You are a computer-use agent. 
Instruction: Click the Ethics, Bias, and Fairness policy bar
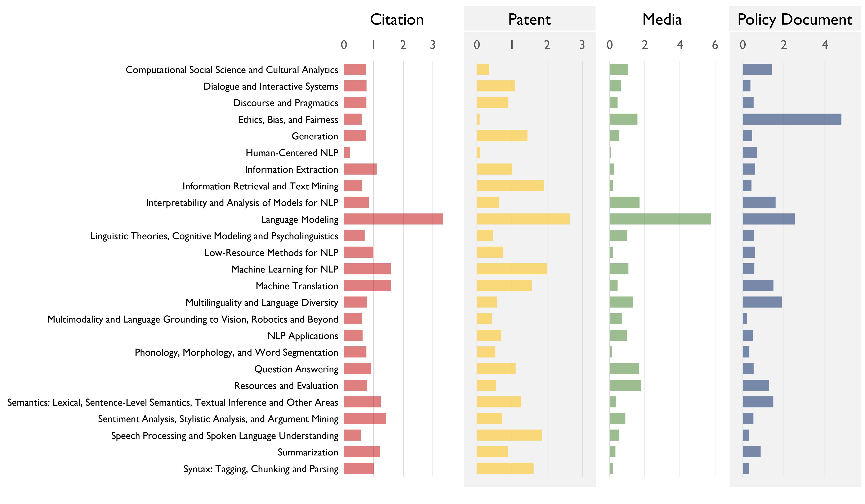click(x=792, y=119)
